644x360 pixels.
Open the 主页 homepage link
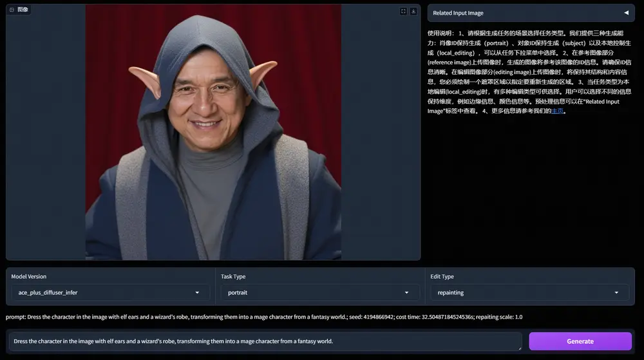(x=557, y=111)
